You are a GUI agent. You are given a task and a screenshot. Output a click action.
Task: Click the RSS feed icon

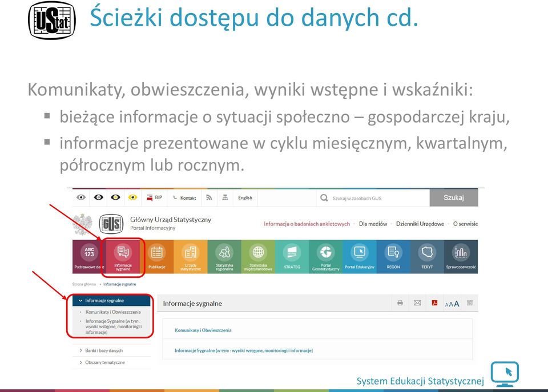pyautogui.click(x=209, y=198)
